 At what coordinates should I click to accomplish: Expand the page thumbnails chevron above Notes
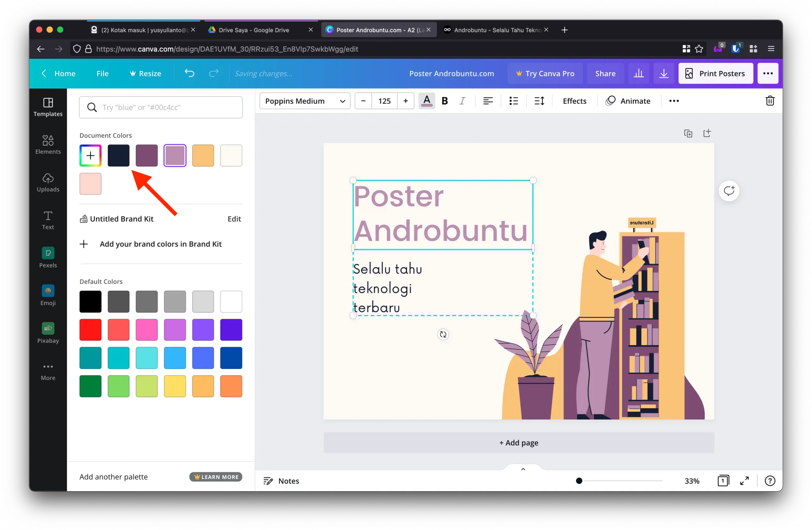pos(523,469)
